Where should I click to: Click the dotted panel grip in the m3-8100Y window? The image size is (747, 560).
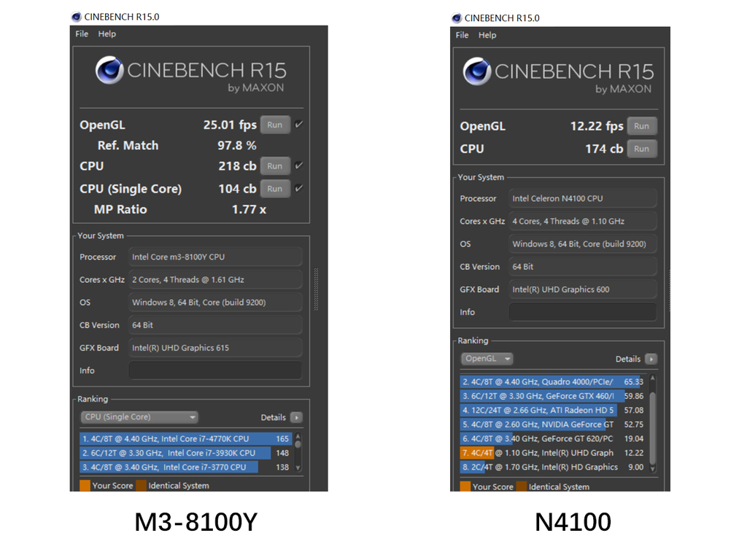point(316,289)
